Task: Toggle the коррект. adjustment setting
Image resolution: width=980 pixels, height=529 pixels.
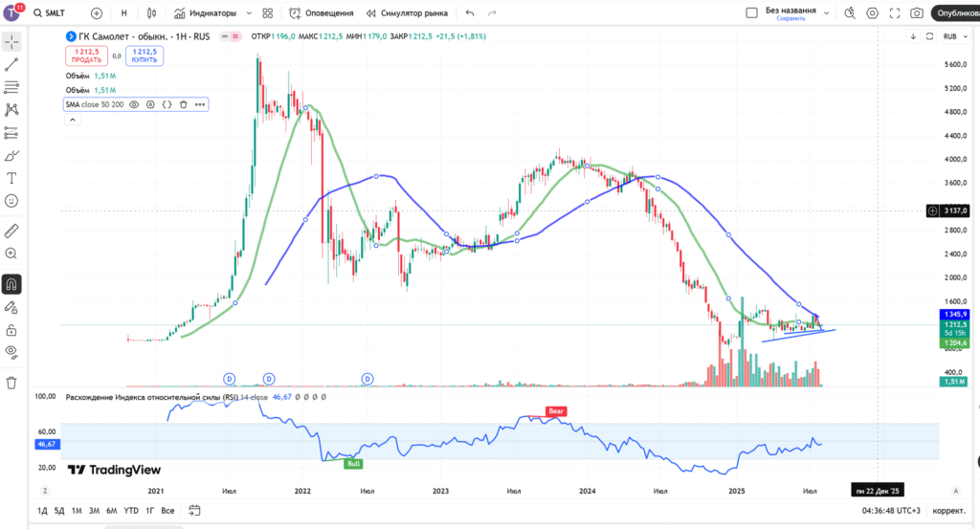Action: tap(948, 510)
